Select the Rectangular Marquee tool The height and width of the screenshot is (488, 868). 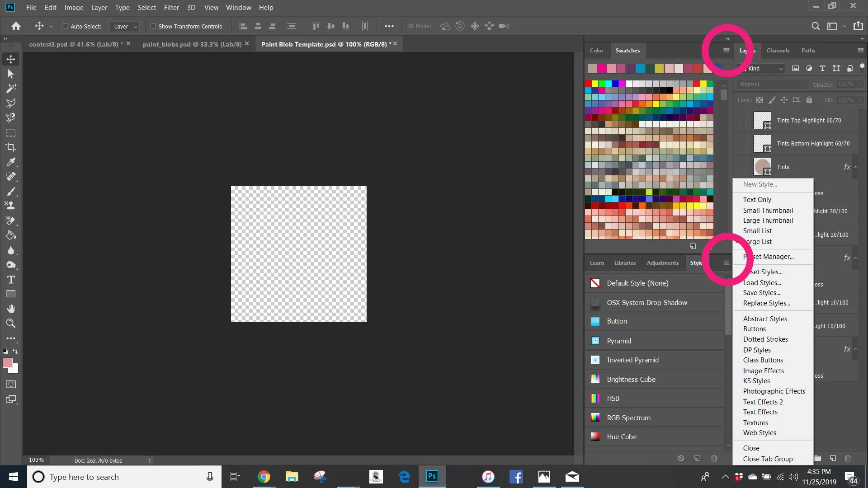pyautogui.click(x=11, y=133)
